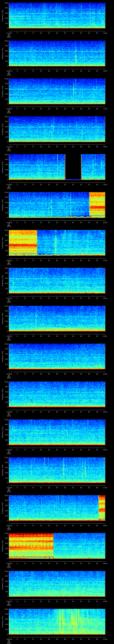Click the 5:29:00 start time label

coord(9,601)
